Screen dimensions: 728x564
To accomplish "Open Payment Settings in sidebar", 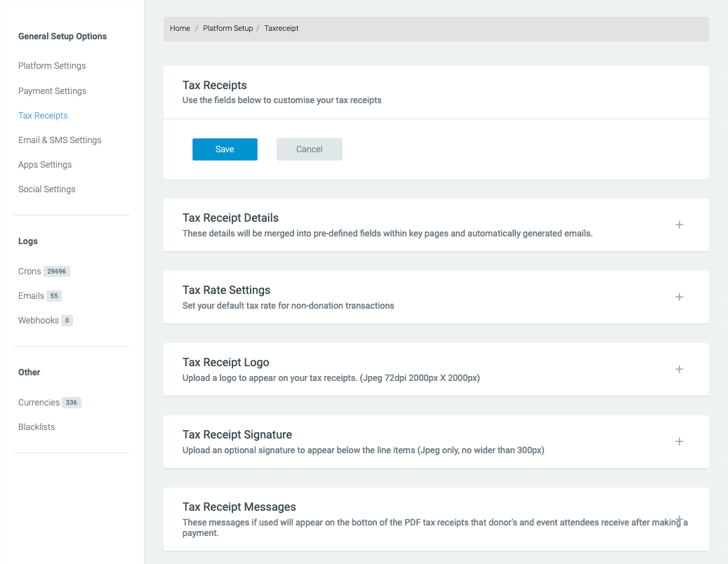I will coord(52,91).
